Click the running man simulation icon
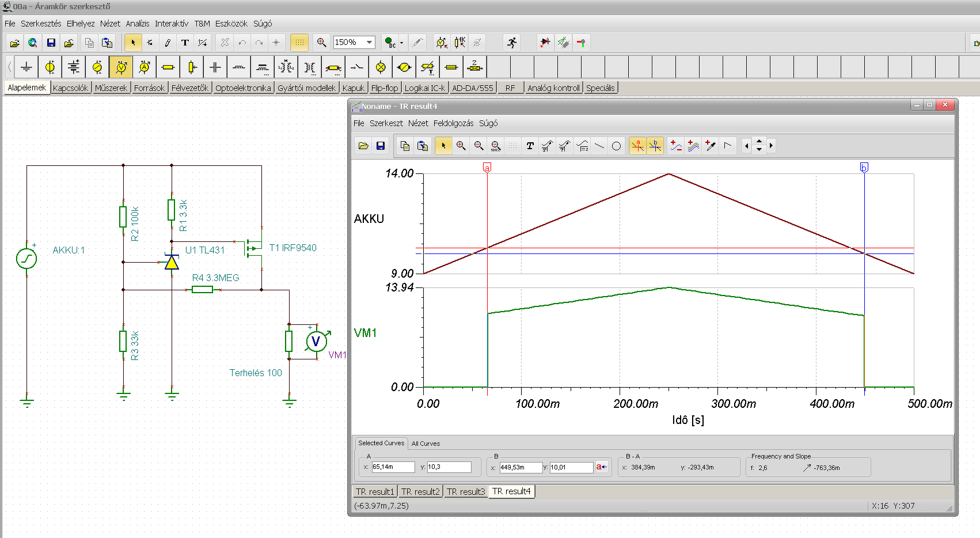 click(511, 43)
